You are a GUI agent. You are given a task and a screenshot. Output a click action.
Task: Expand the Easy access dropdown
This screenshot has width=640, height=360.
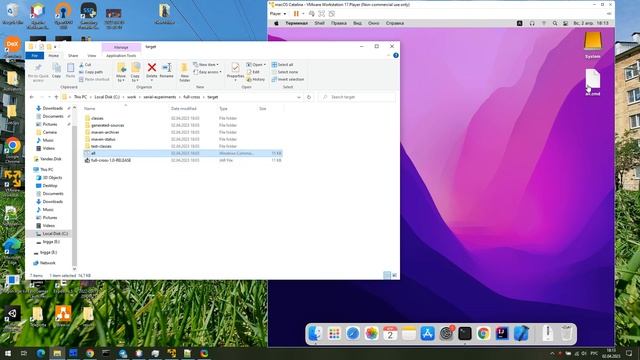208,72
